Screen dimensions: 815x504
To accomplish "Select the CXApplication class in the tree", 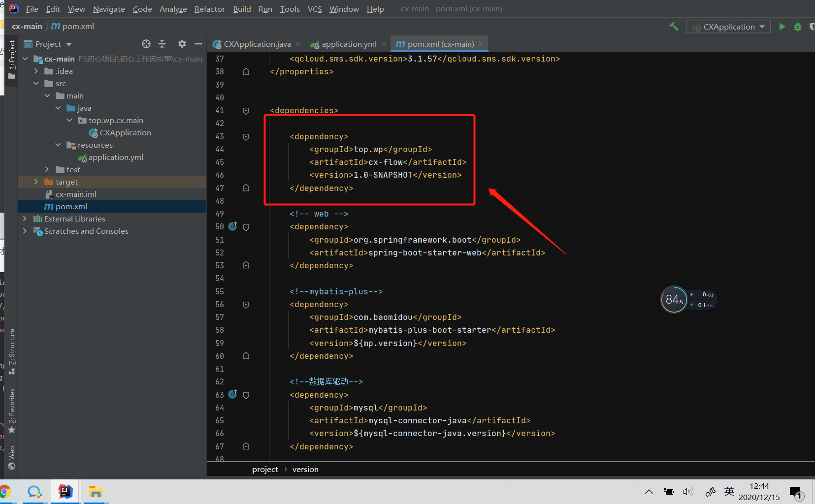I will click(x=125, y=133).
